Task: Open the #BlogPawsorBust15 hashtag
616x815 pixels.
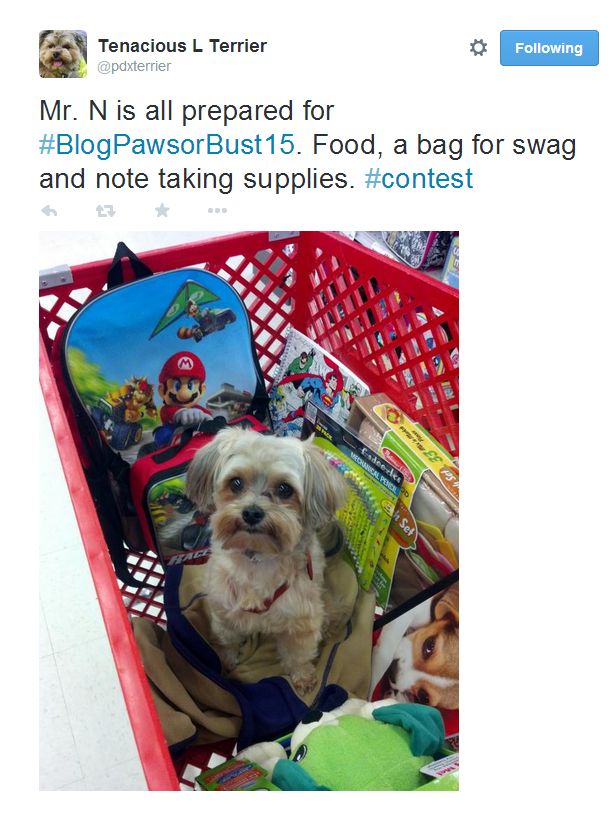Action: [x=167, y=145]
